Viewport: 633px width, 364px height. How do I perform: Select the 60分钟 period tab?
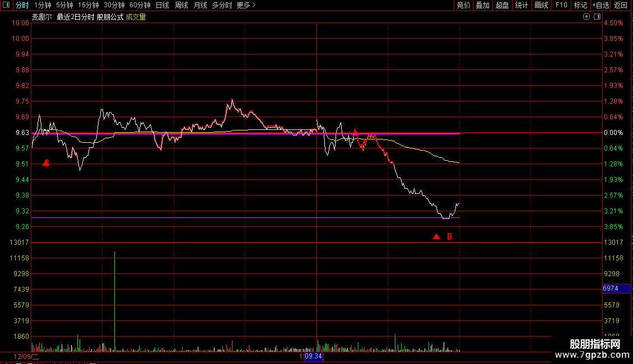coord(139,5)
